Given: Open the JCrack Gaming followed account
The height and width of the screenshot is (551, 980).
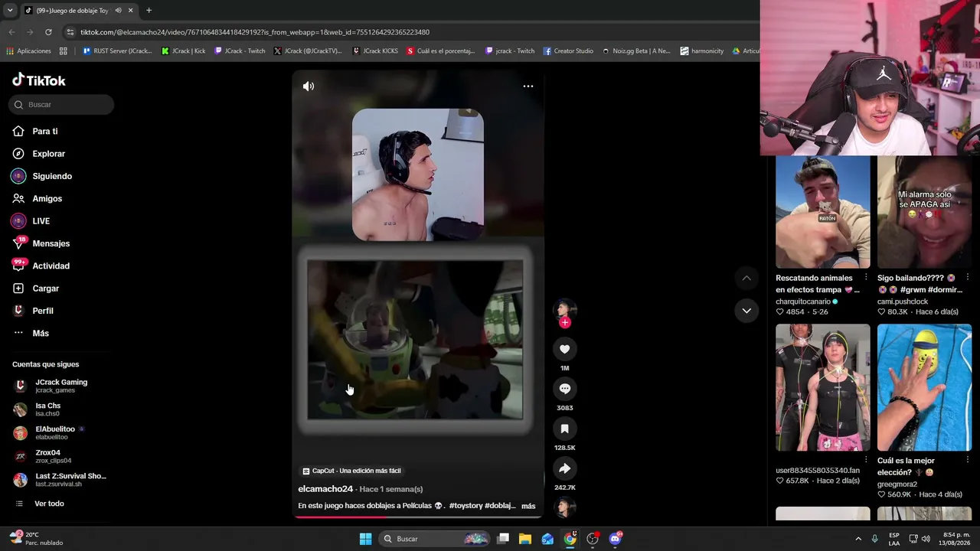Looking at the screenshot, I should click(61, 386).
